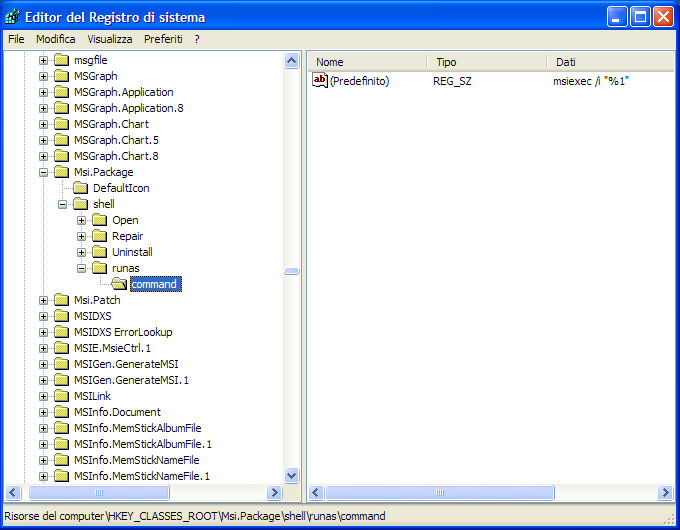Click values pane scroll right arrow
The width and height of the screenshot is (680, 530).
click(665, 493)
